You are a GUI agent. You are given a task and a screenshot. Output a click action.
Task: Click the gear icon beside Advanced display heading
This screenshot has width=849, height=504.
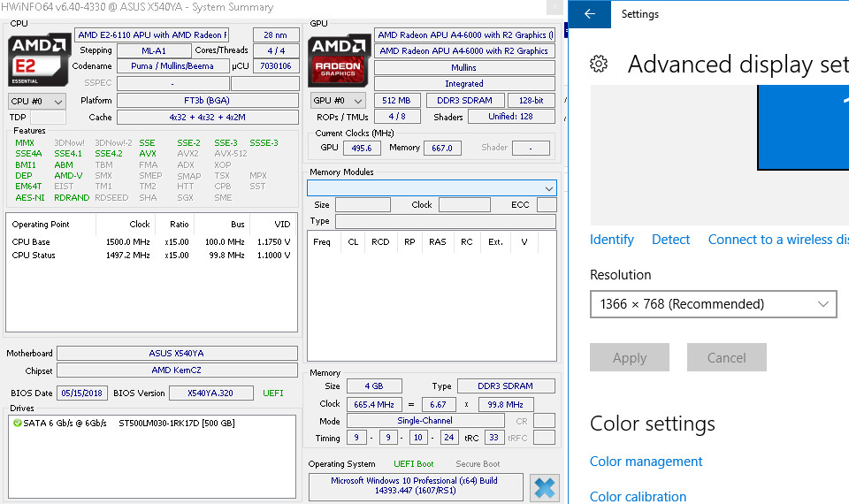tap(599, 64)
